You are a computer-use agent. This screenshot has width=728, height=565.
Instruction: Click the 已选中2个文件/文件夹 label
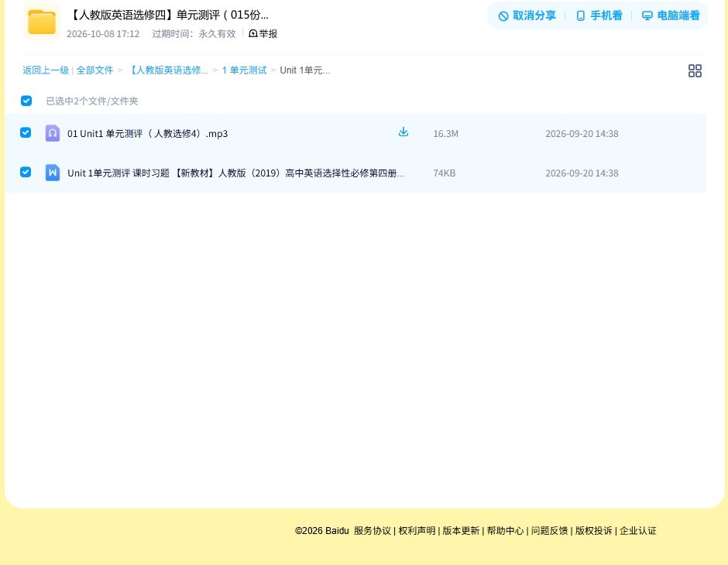[x=92, y=101]
